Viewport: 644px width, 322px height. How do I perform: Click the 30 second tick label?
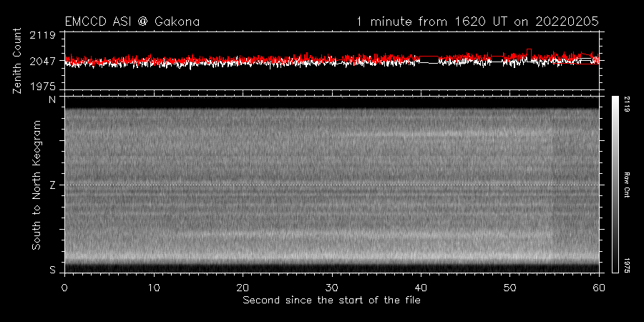pyautogui.click(x=332, y=287)
